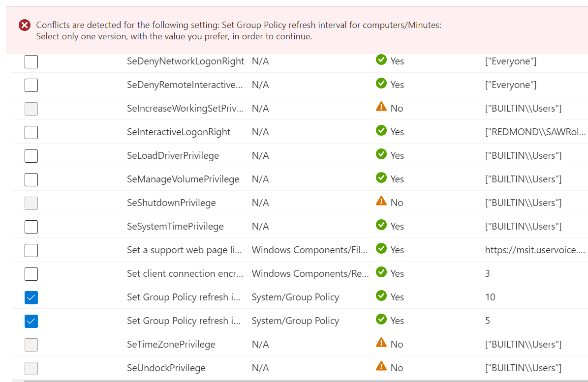
Task: Click green check icon for refresh interval value 10
Action: pos(381,295)
